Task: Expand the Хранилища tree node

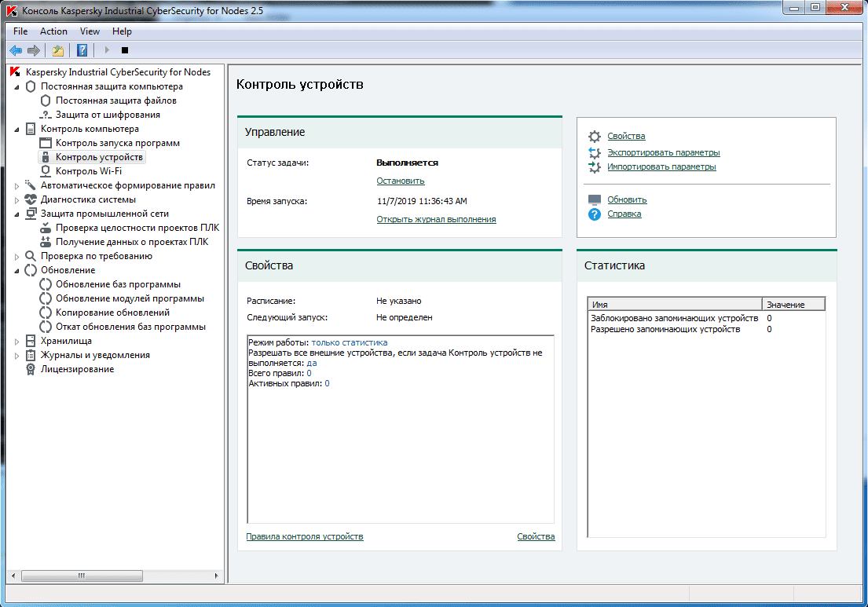Action: (x=16, y=342)
